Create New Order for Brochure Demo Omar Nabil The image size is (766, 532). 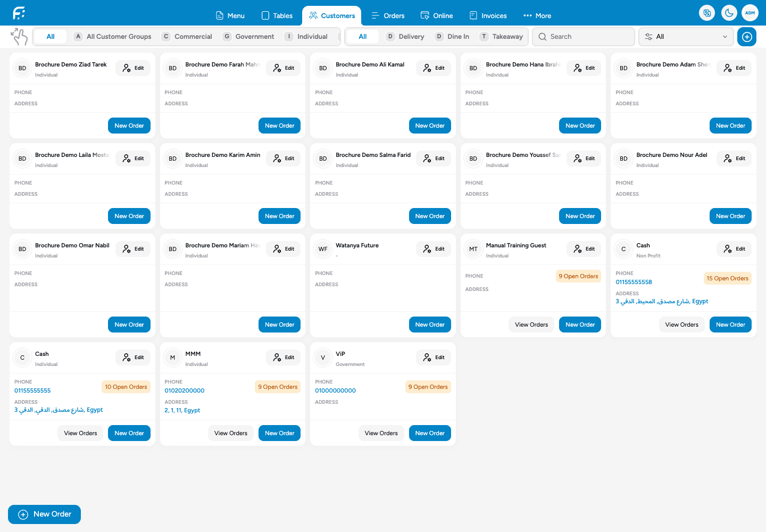129,325
